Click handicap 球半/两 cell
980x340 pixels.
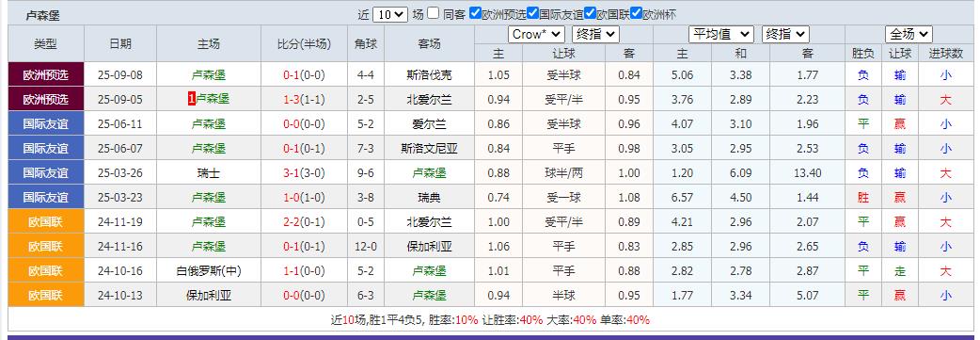point(563,172)
